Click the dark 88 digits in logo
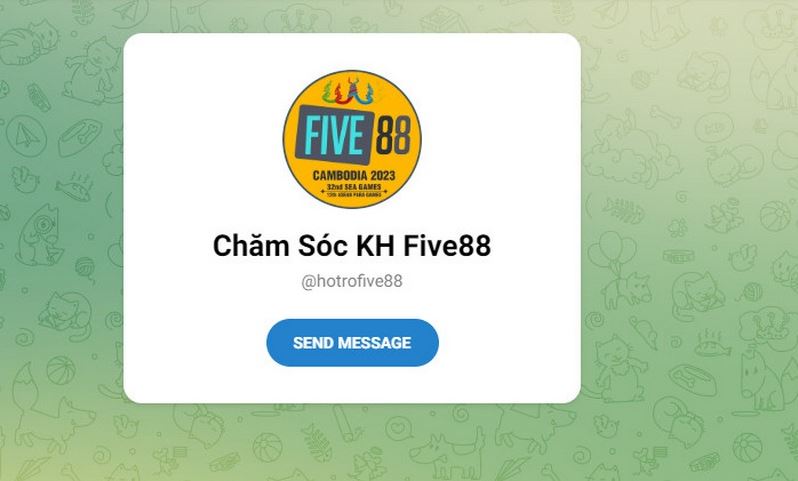Screen dimensions: 798x481 [393, 135]
